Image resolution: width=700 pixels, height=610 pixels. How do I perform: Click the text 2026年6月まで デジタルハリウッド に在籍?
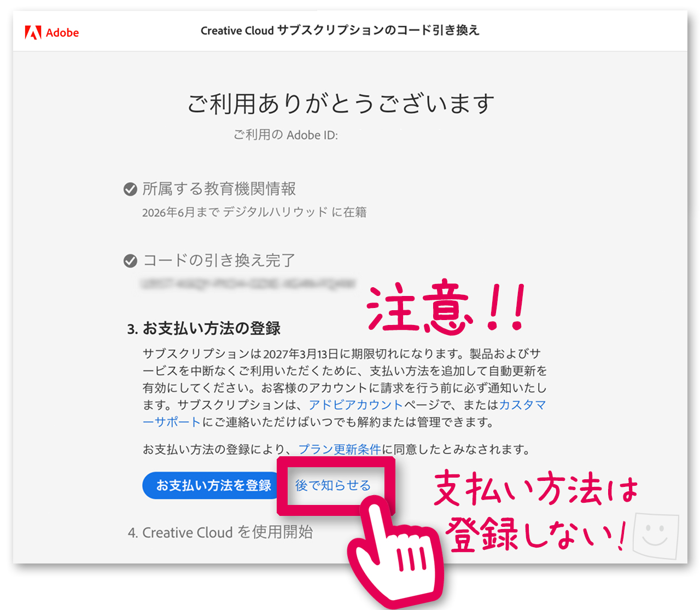(x=254, y=212)
